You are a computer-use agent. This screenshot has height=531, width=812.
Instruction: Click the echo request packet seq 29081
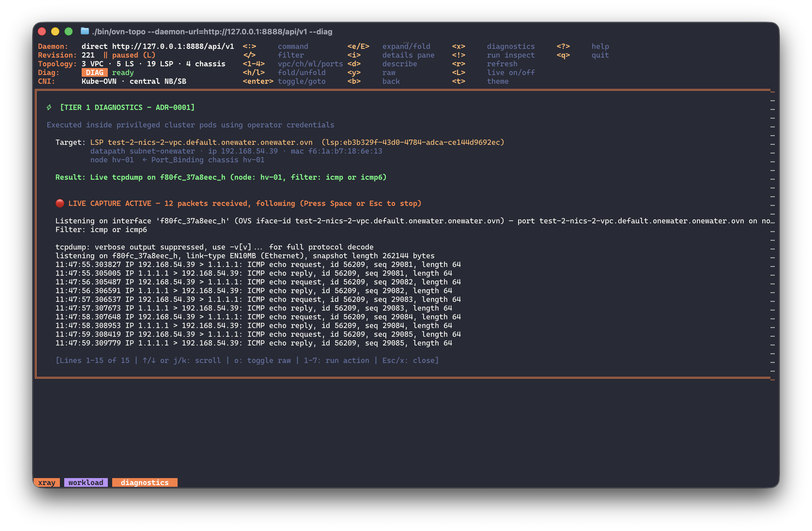point(258,265)
